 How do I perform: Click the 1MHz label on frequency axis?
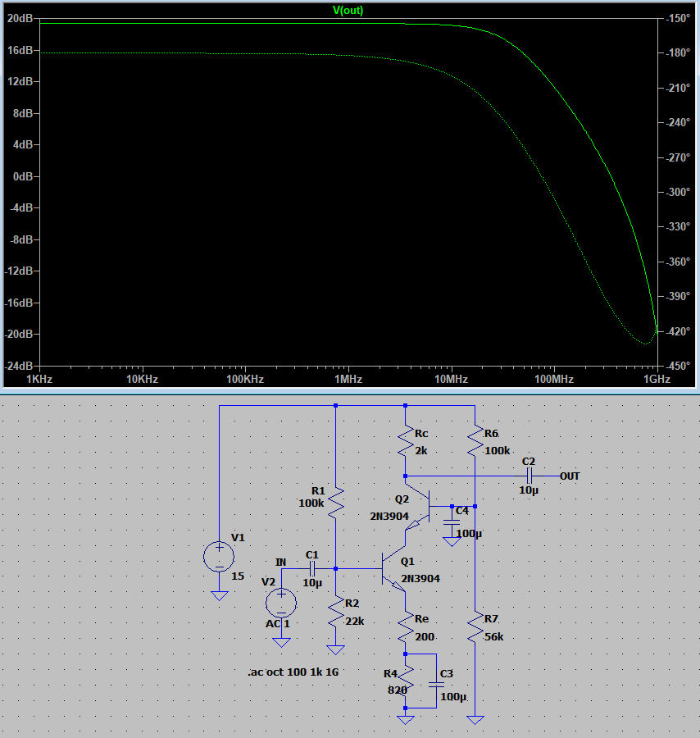348,380
